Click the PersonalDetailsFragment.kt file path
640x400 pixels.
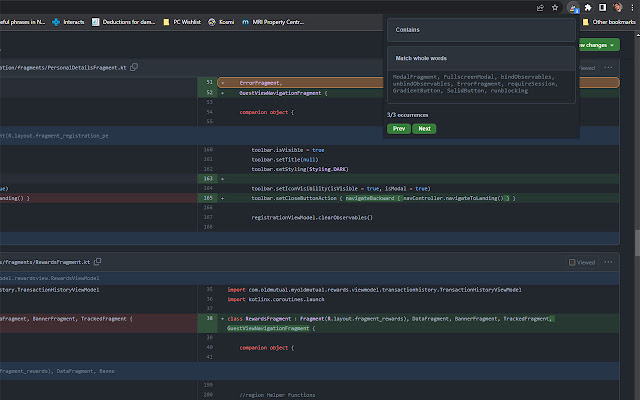point(63,68)
